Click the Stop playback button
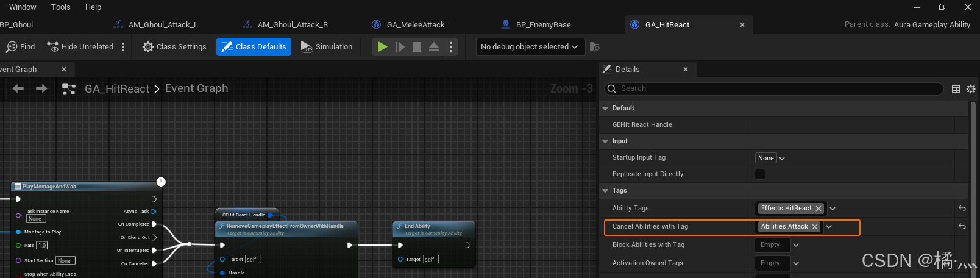The height and width of the screenshot is (278, 980). click(417, 47)
